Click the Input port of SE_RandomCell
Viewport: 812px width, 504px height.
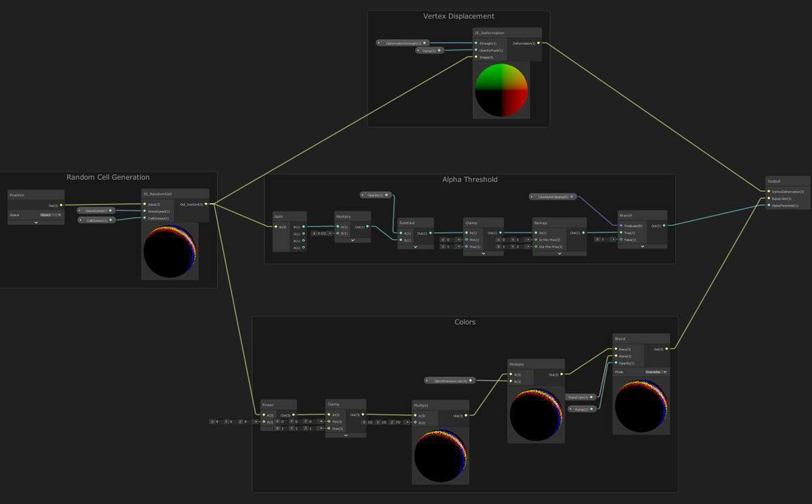point(145,204)
